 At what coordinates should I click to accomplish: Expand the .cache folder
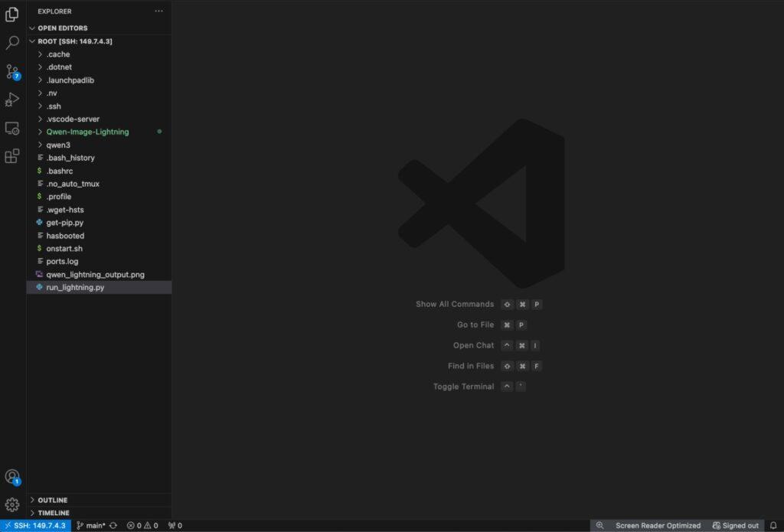[99, 54]
